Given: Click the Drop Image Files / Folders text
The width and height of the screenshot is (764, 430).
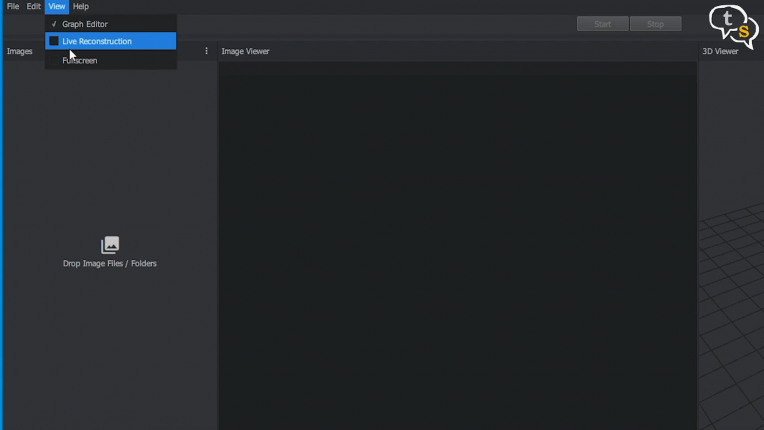Looking at the screenshot, I should click(x=110, y=264).
